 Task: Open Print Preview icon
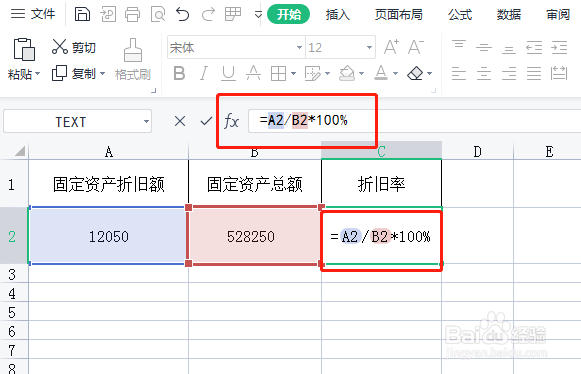tap(158, 15)
